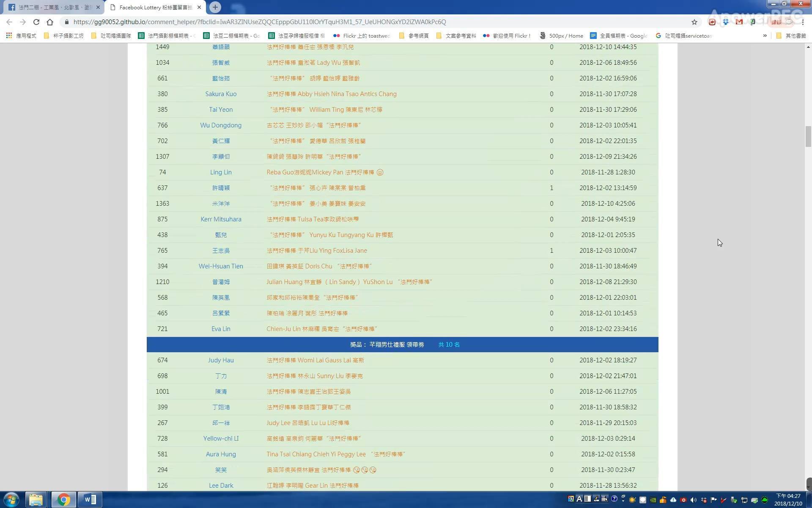
Task: Open the 參考網頁 bookmark folder
Action: [414, 36]
